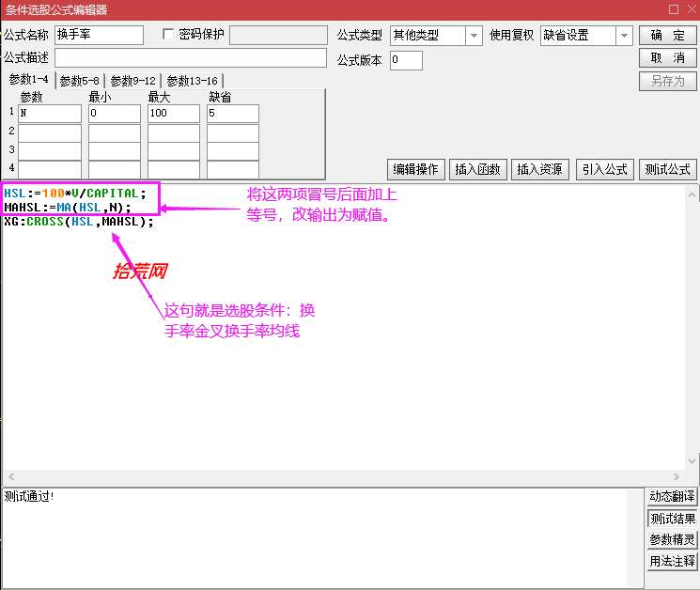Viewport: 700px width, 590px height.
Task: Click the 测试公式 button
Action: tap(667, 170)
